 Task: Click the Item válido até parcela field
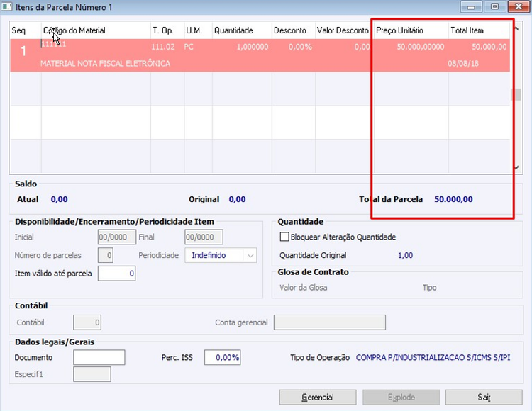pos(117,274)
